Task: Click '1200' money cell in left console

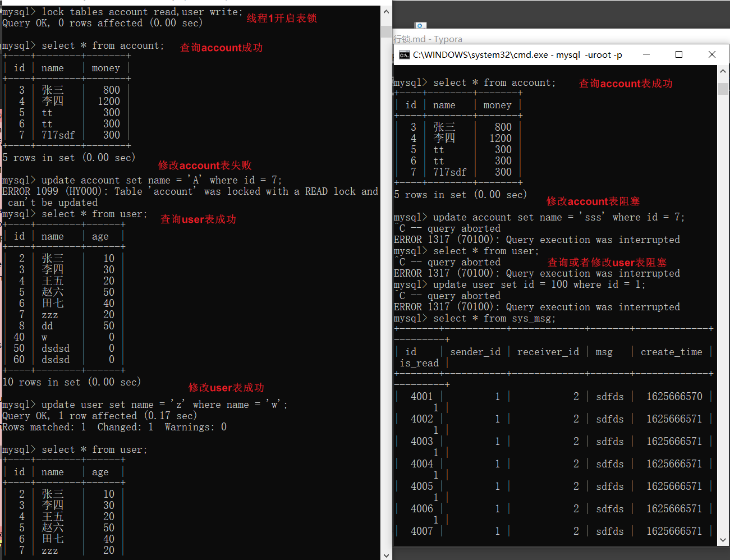Action: (x=109, y=102)
